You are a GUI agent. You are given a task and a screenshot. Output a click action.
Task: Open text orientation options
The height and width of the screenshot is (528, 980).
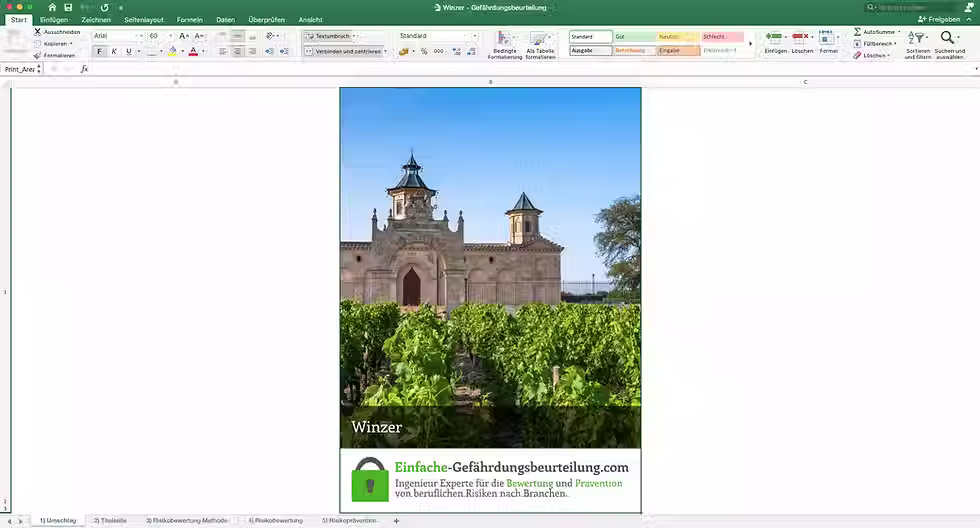click(x=272, y=36)
